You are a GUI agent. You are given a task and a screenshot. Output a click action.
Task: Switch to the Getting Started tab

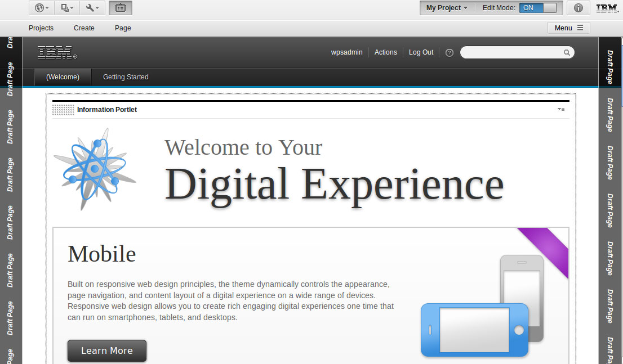click(125, 77)
